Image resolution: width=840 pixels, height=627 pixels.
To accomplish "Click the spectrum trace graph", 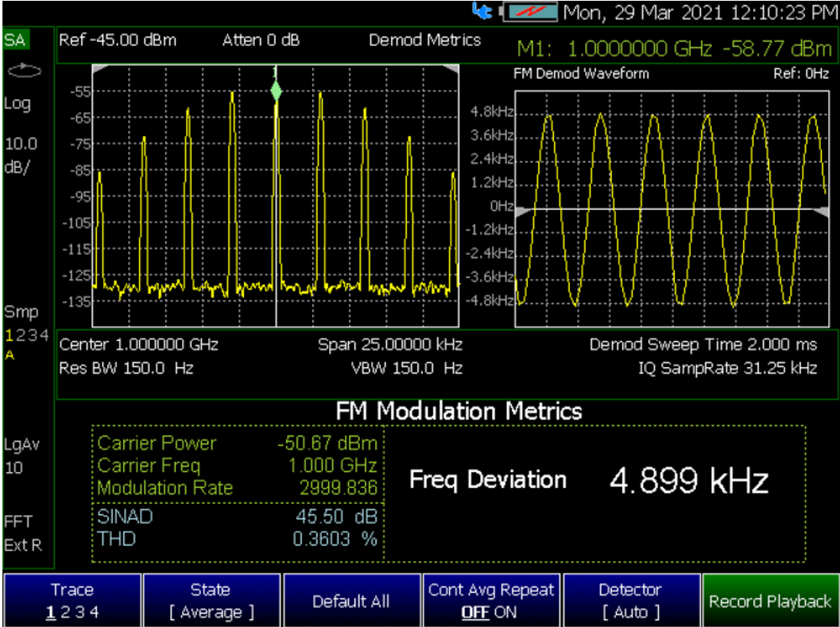I will click(275, 196).
